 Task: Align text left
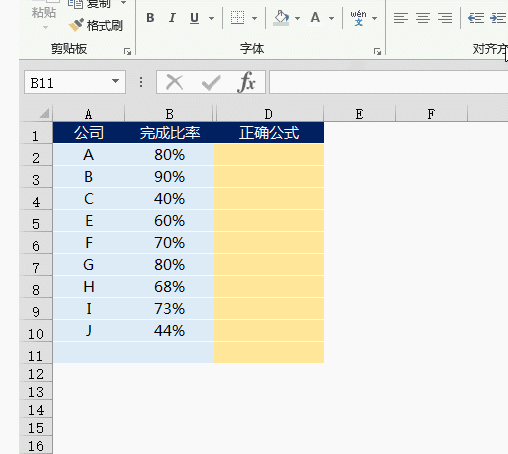click(401, 18)
